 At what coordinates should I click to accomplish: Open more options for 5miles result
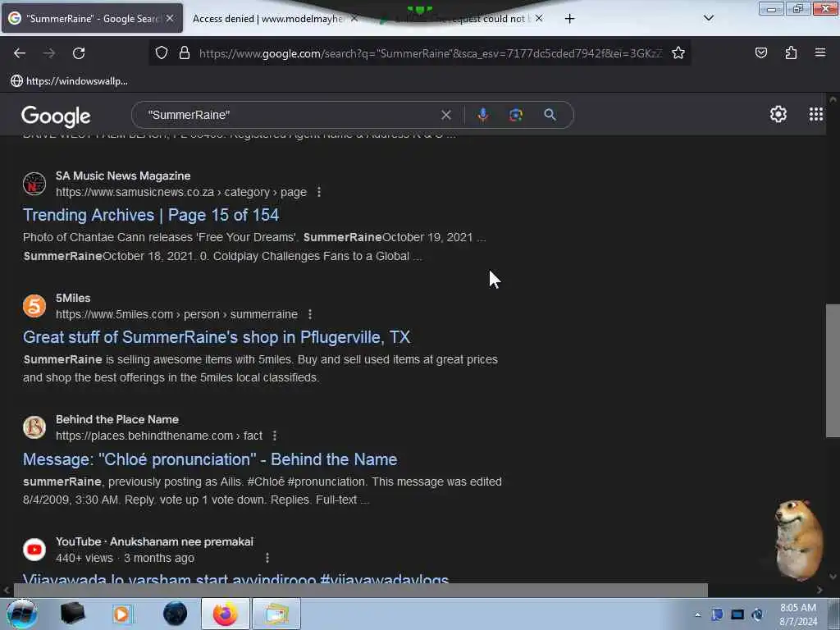309,314
